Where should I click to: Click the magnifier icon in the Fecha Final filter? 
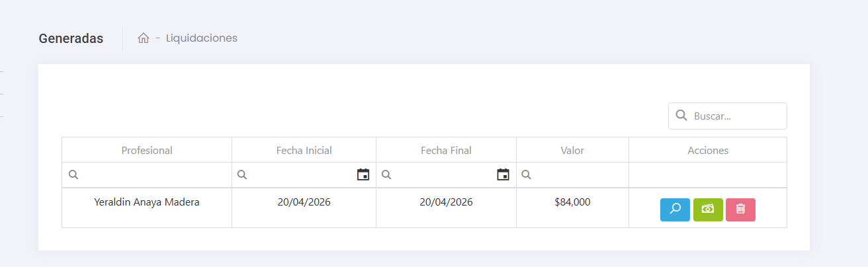(x=387, y=175)
